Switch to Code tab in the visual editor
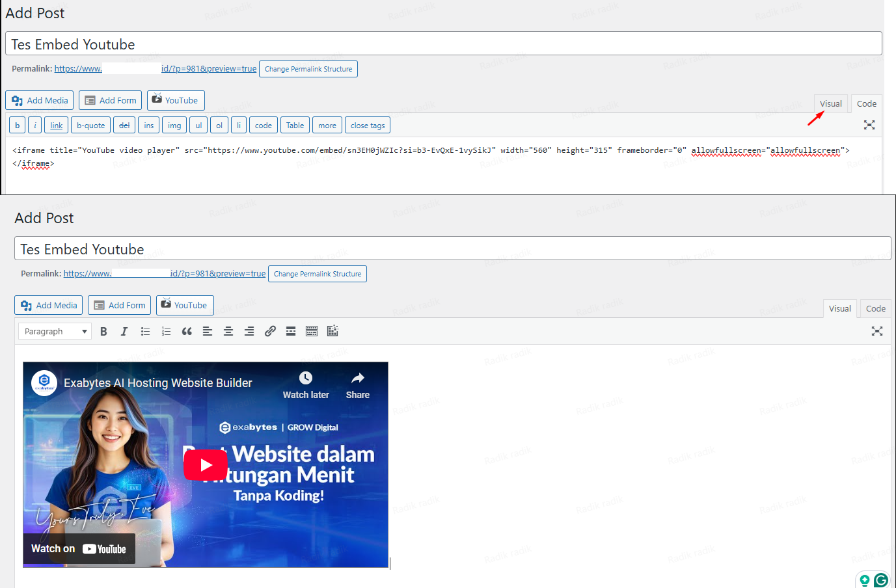The height and width of the screenshot is (588, 896). [876, 308]
